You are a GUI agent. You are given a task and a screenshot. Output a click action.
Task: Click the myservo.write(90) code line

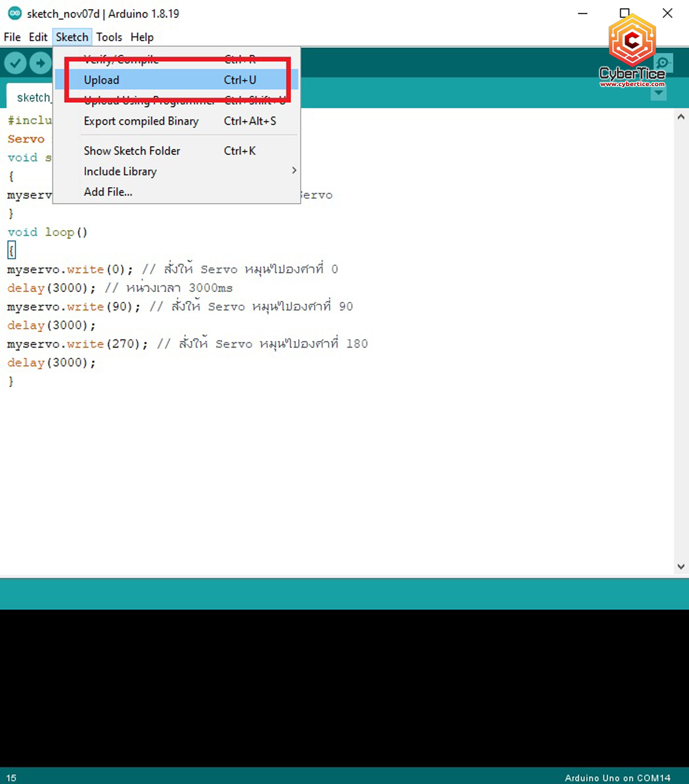tap(73, 306)
